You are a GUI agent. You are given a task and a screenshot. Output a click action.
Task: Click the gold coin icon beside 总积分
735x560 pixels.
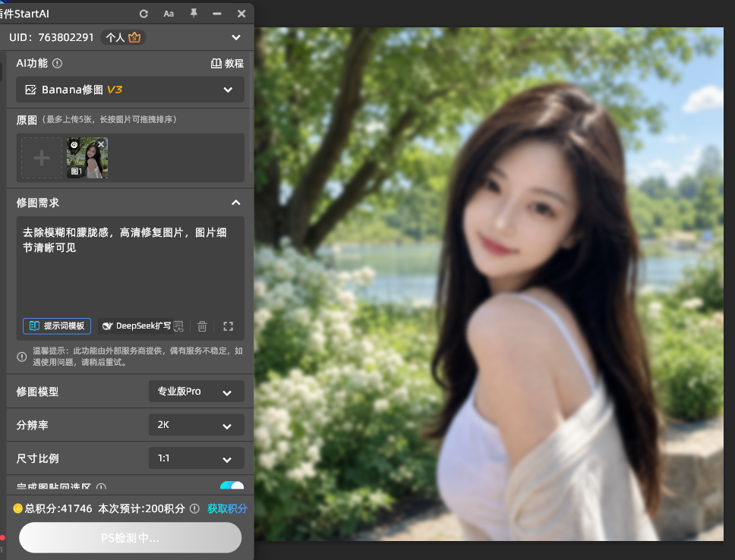17,508
